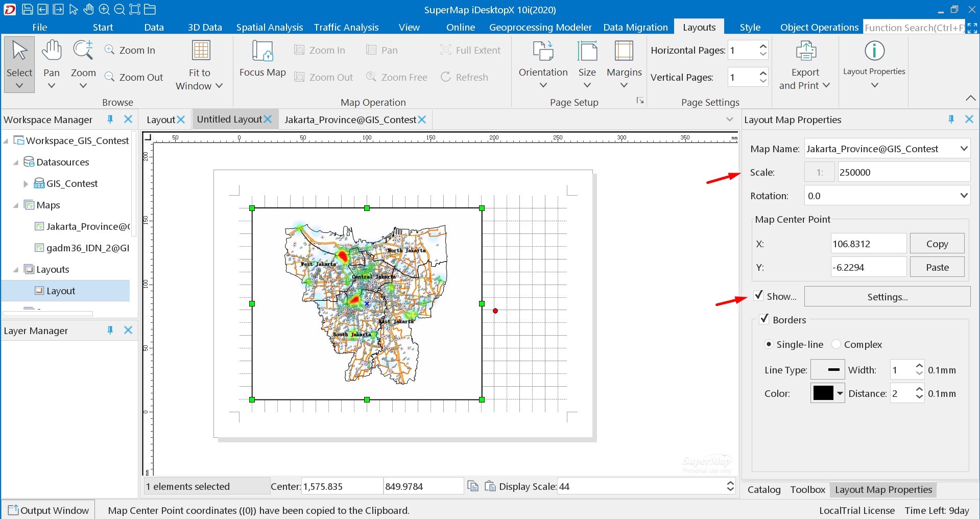Open the Line Type dropdown

pyautogui.click(x=828, y=369)
